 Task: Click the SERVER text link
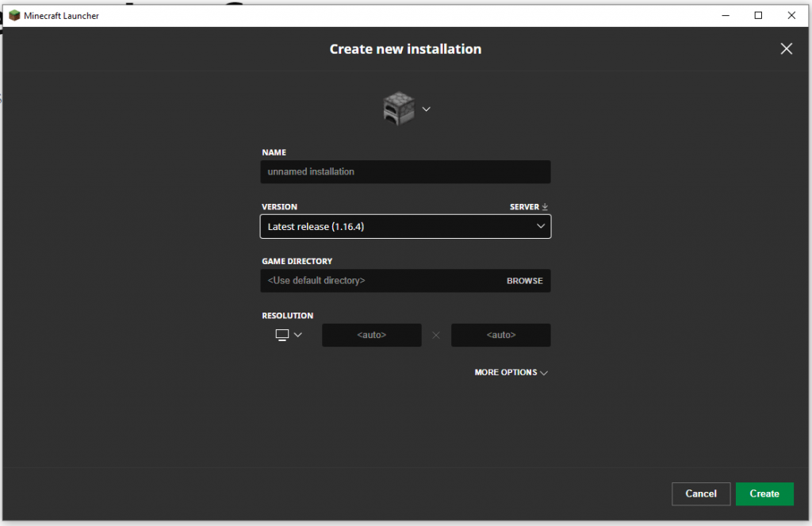[x=524, y=207]
